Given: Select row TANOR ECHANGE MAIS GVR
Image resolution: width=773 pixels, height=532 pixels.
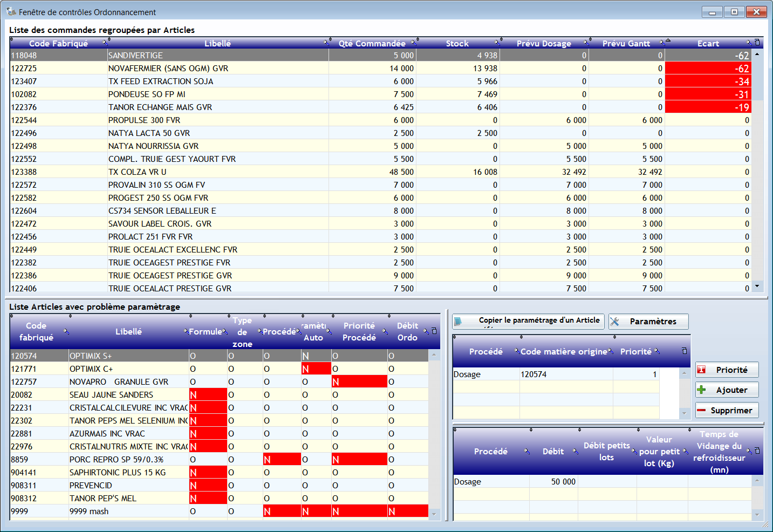Looking at the screenshot, I should point(381,107).
